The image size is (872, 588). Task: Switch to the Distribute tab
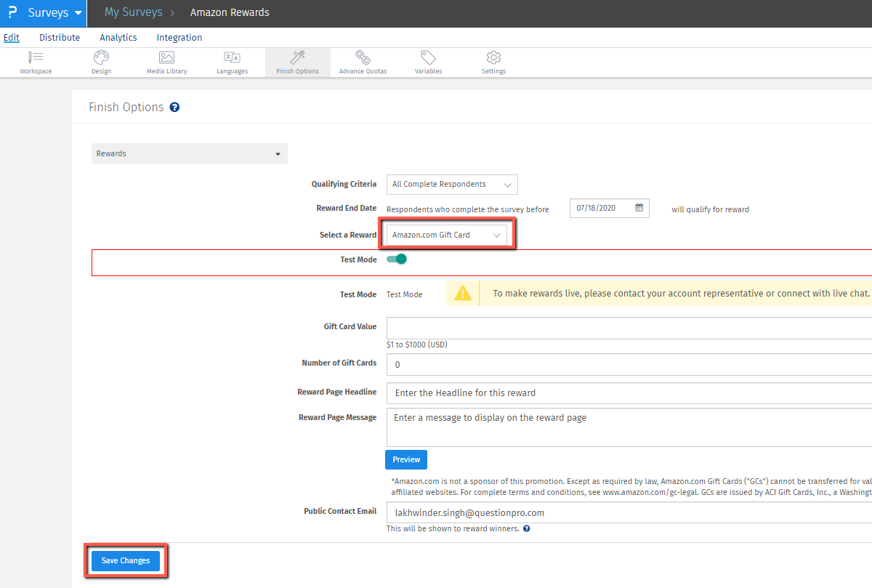click(60, 38)
